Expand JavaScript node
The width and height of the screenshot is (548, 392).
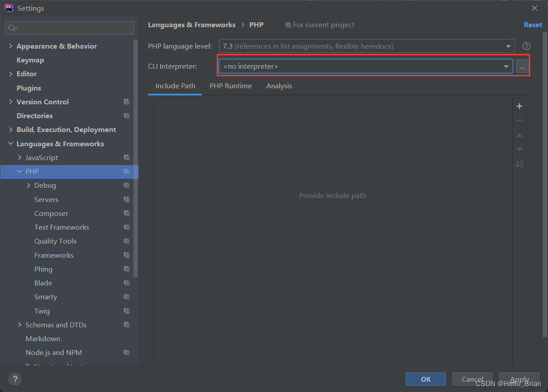click(x=20, y=157)
